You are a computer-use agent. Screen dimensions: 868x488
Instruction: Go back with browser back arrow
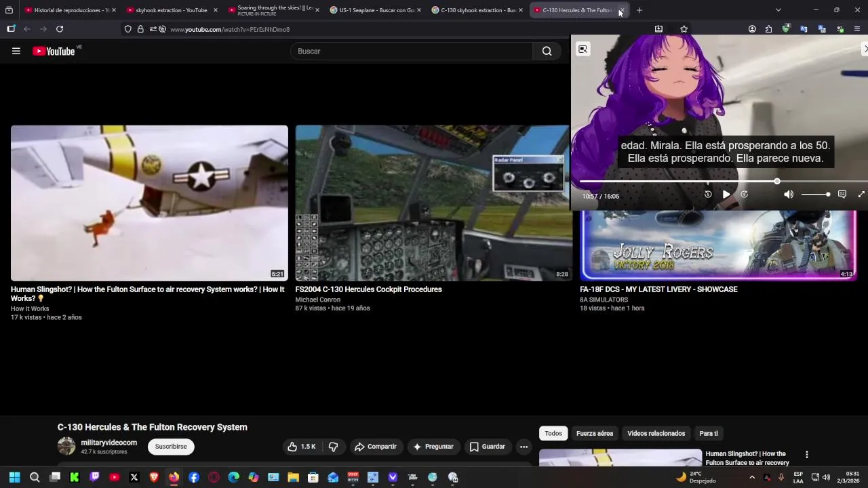[x=27, y=29]
